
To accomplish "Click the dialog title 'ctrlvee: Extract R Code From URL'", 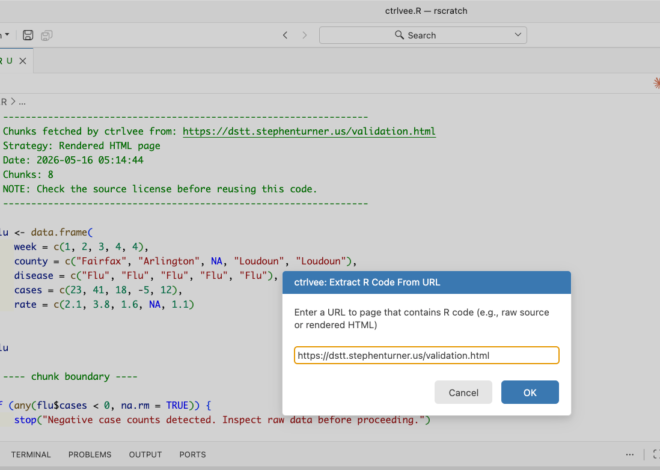I will (x=367, y=282).
